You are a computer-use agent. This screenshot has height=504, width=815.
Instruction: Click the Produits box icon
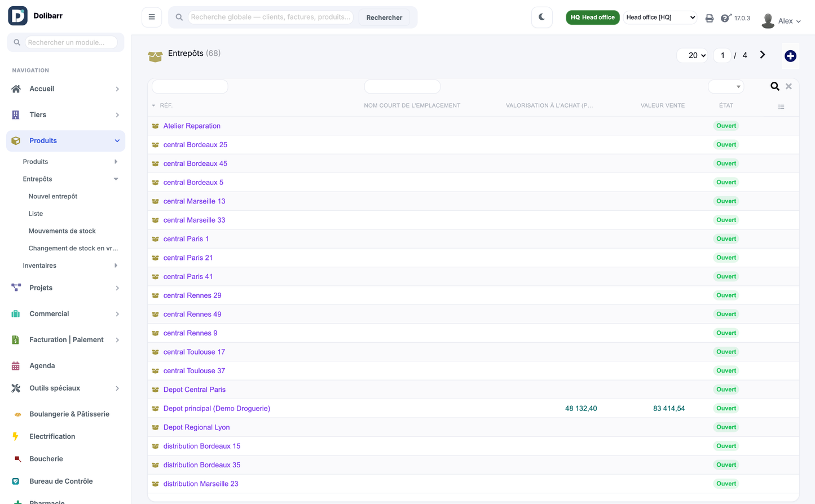(x=16, y=141)
